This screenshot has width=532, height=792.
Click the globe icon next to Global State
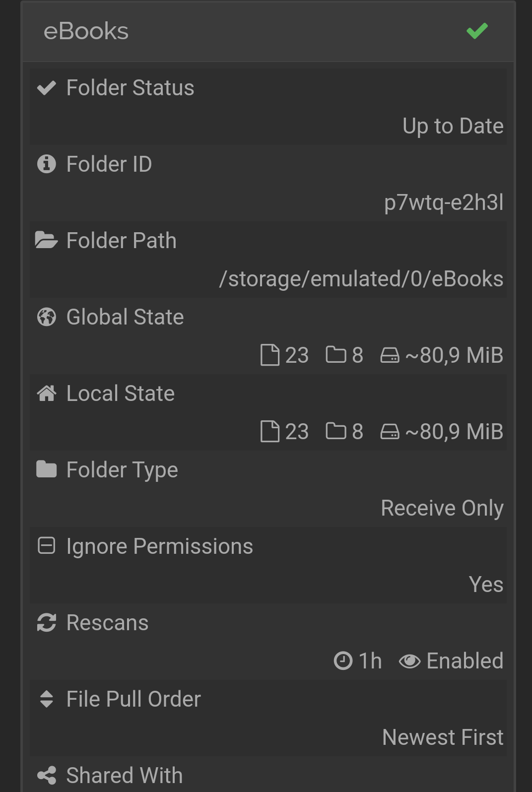tap(47, 317)
